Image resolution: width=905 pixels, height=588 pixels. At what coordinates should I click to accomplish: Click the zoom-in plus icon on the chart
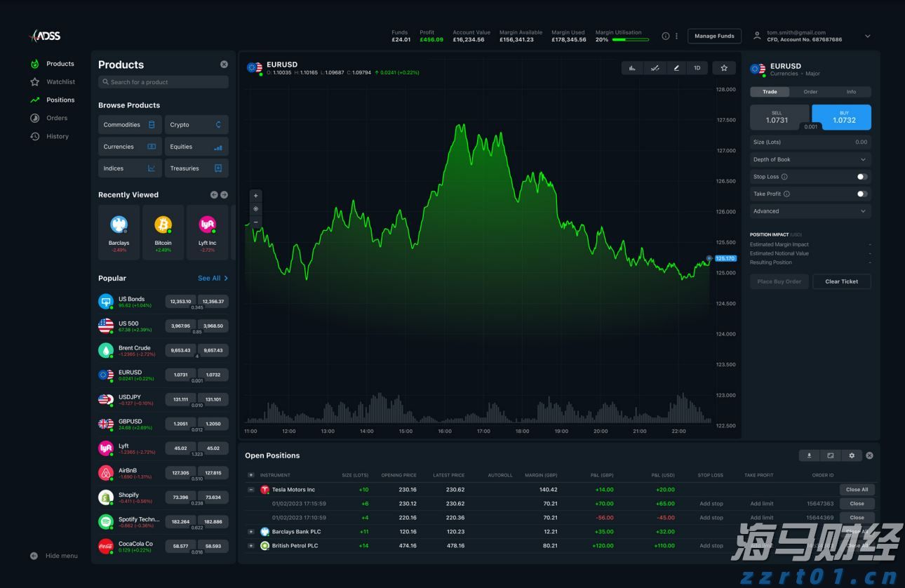(x=255, y=195)
